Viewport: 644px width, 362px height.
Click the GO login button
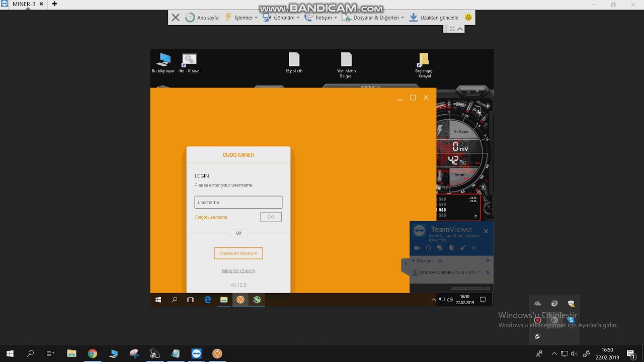[x=271, y=217]
